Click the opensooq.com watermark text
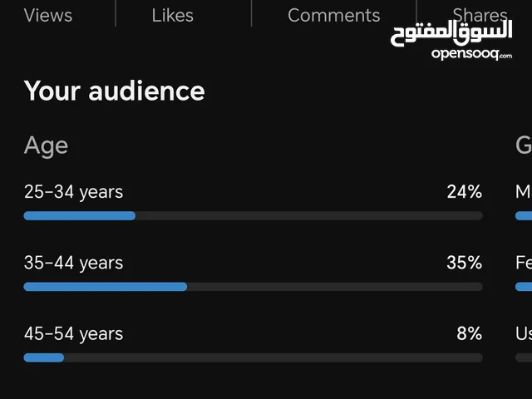This screenshot has width=532, height=399. pyautogui.click(x=471, y=54)
